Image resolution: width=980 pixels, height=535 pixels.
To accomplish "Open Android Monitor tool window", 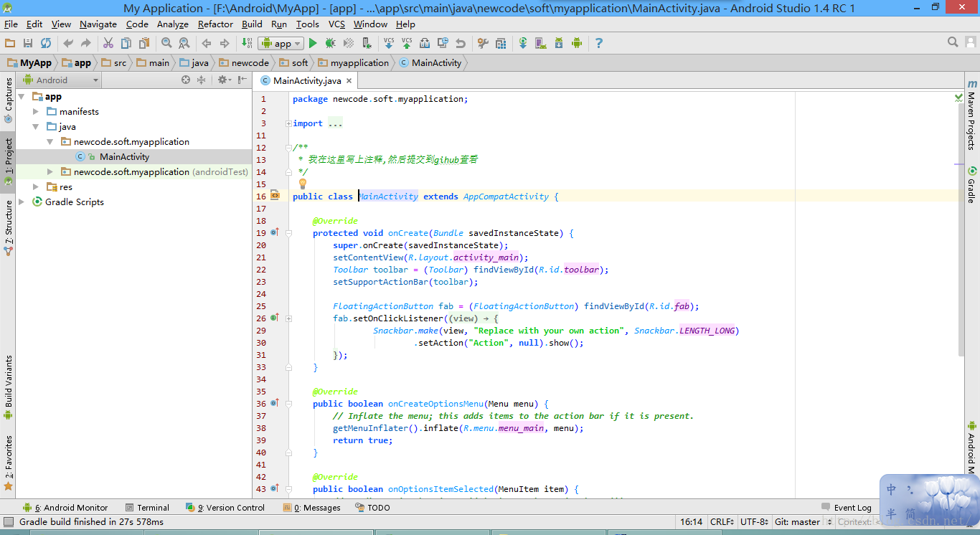I will pos(65,507).
